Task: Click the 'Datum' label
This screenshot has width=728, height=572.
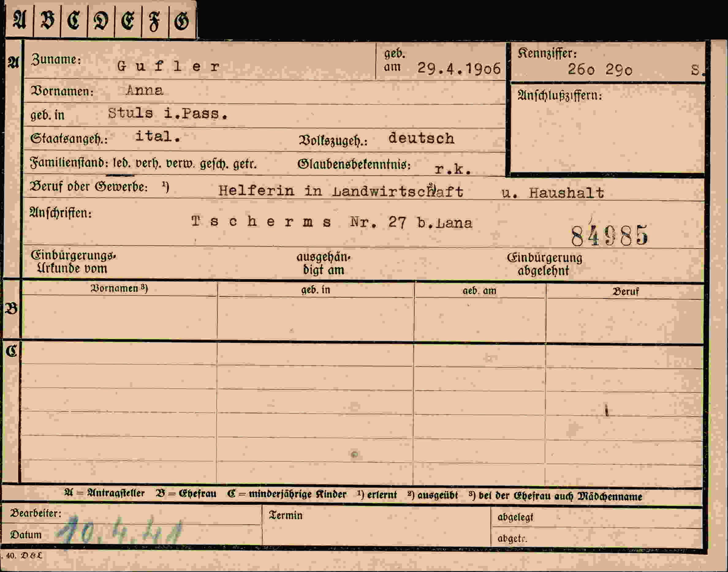Action: pyautogui.click(x=26, y=535)
